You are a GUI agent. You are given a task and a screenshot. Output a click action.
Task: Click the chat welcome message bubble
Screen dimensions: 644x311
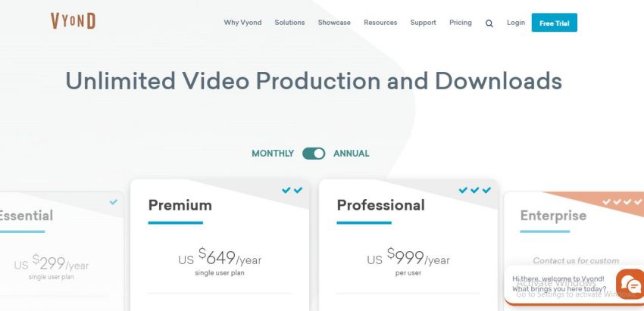[558, 285]
